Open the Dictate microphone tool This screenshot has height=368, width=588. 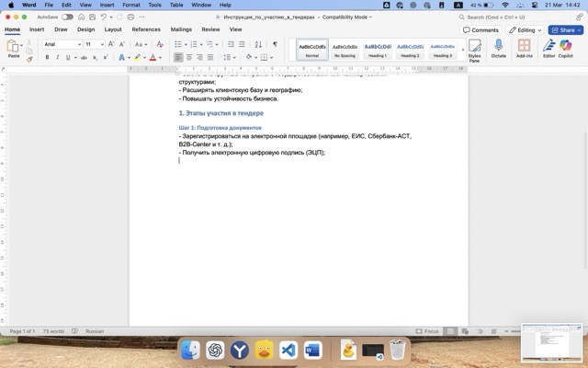coord(499,49)
